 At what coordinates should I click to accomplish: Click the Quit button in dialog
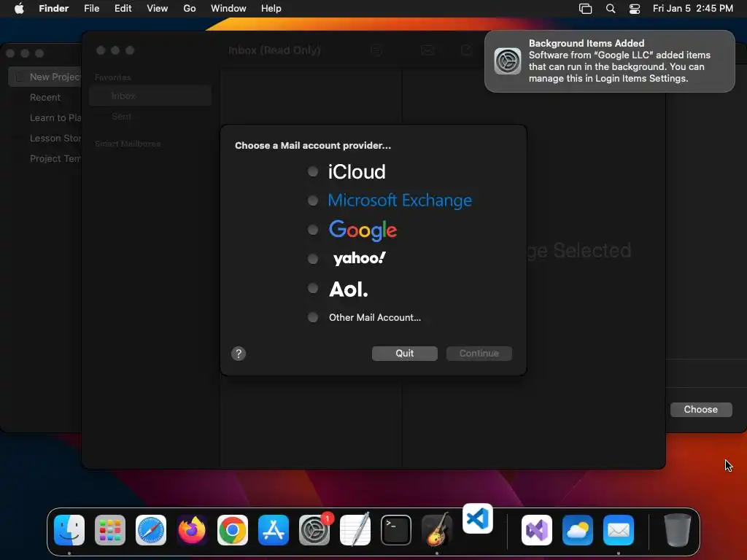404,354
